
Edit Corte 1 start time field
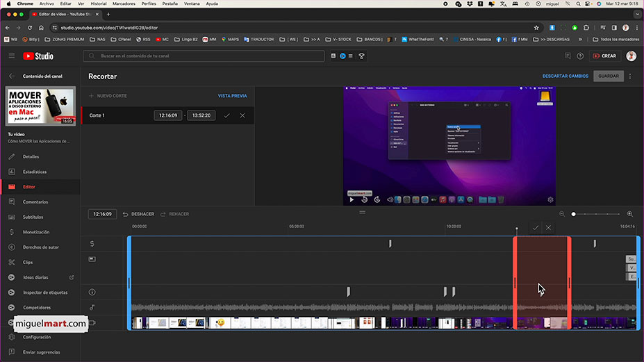tap(168, 115)
